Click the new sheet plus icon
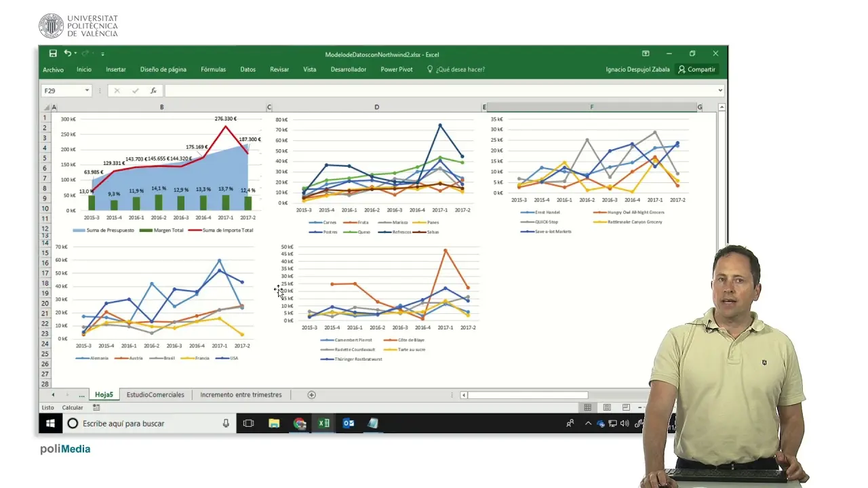 click(312, 395)
